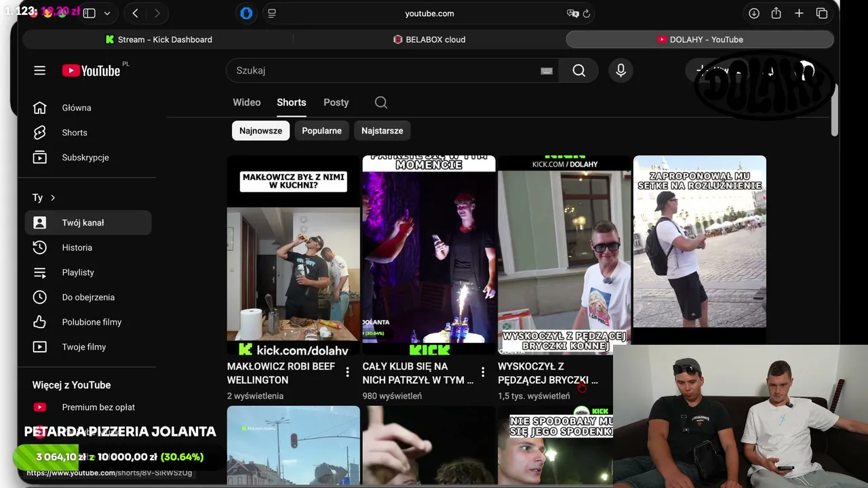Image resolution: width=868 pixels, height=488 pixels.
Task: Select the Shorts channel tab
Action: (292, 102)
